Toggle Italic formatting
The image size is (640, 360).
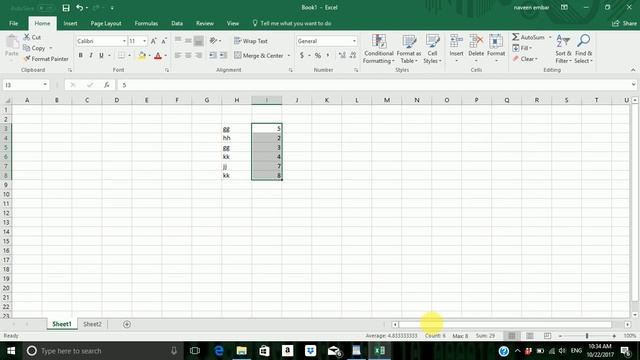[x=91, y=56]
